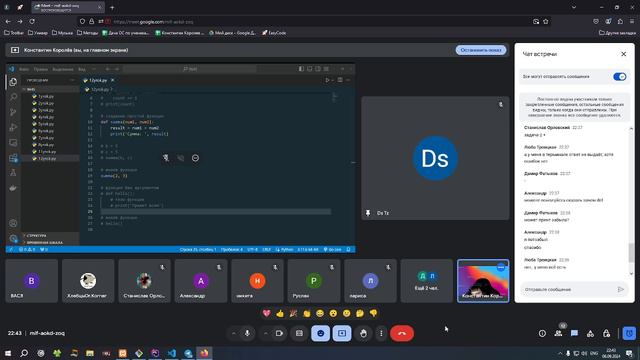Send thumbs up reaction
Screen dimensions: 640x360
280,313
